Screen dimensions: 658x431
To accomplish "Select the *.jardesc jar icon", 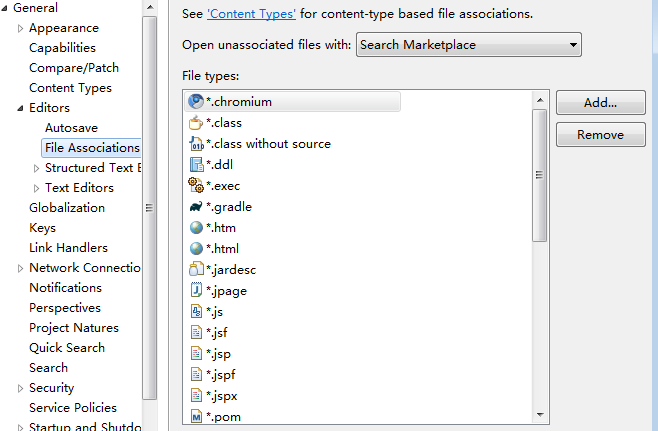I will pyautogui.click(x=196, y=269).
